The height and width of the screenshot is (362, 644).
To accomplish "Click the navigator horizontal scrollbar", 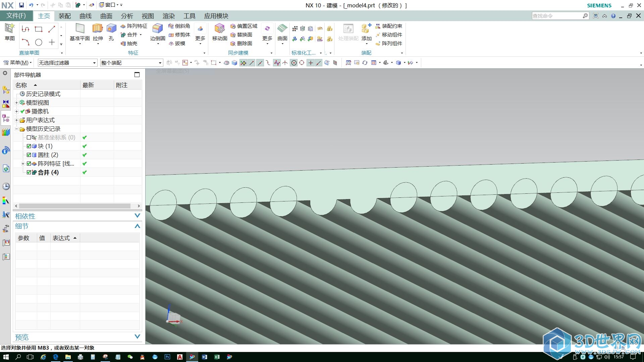I will tap(75, 206).
